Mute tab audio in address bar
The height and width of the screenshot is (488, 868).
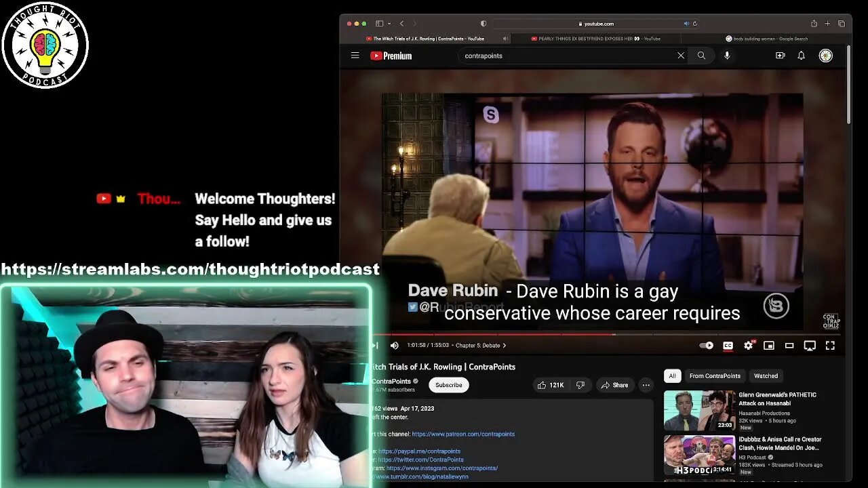pos(686,24)
